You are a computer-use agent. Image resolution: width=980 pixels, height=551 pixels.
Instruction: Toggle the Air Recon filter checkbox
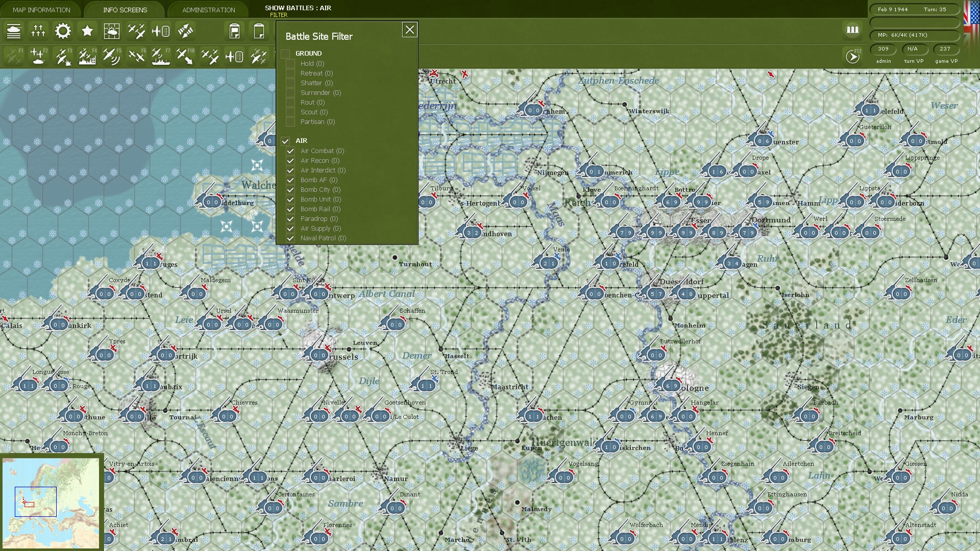[290, 161]
